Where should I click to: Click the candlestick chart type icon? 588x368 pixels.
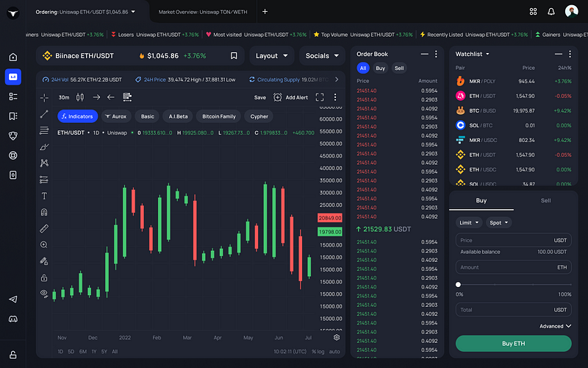tap(80, 97)
